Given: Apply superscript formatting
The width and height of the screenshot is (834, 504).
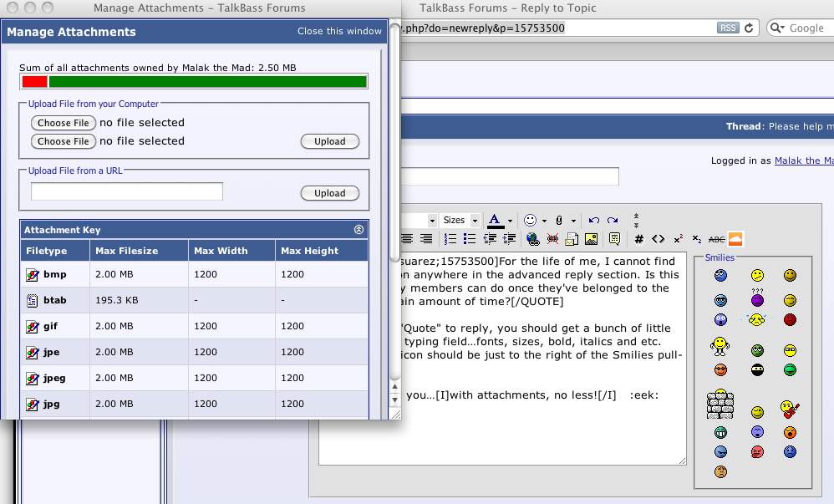Looking at the screenshot, I should pyautogui.click(x=679, y=239).
